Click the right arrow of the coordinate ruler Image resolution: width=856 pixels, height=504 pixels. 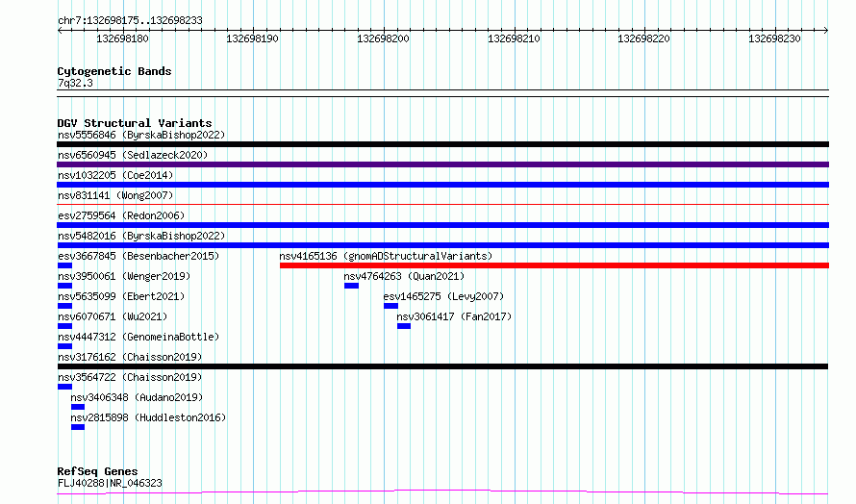click(x=826, y=31)
